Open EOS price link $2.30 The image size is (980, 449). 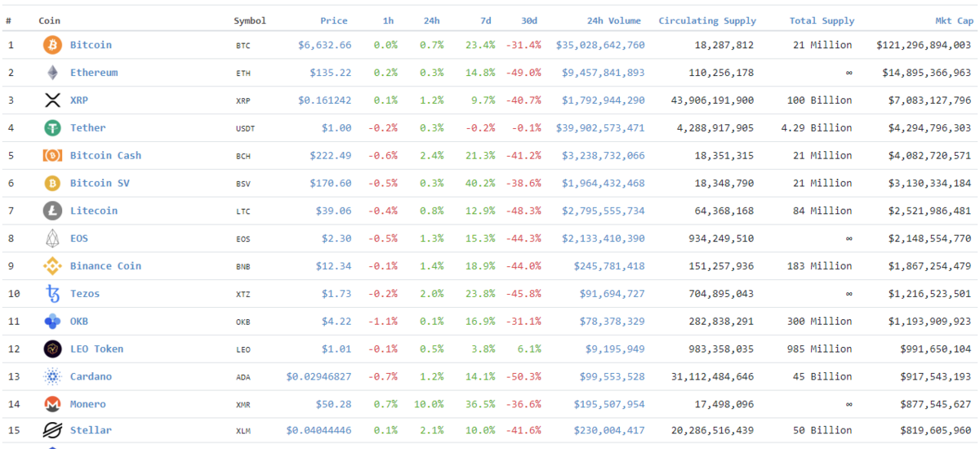[336, 238]
